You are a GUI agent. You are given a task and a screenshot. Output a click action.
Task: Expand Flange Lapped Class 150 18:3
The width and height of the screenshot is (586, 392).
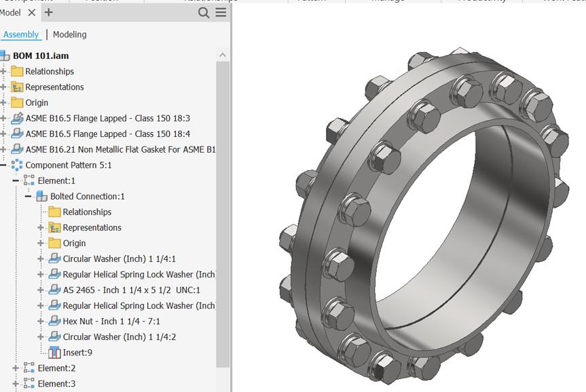pos(3,119)
